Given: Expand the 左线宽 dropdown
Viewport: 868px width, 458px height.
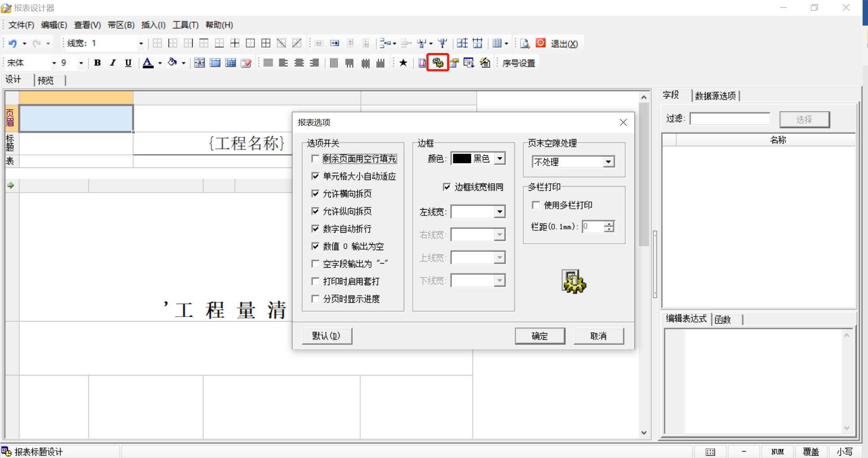Looking at the screenshot, I should pos(499,211).
